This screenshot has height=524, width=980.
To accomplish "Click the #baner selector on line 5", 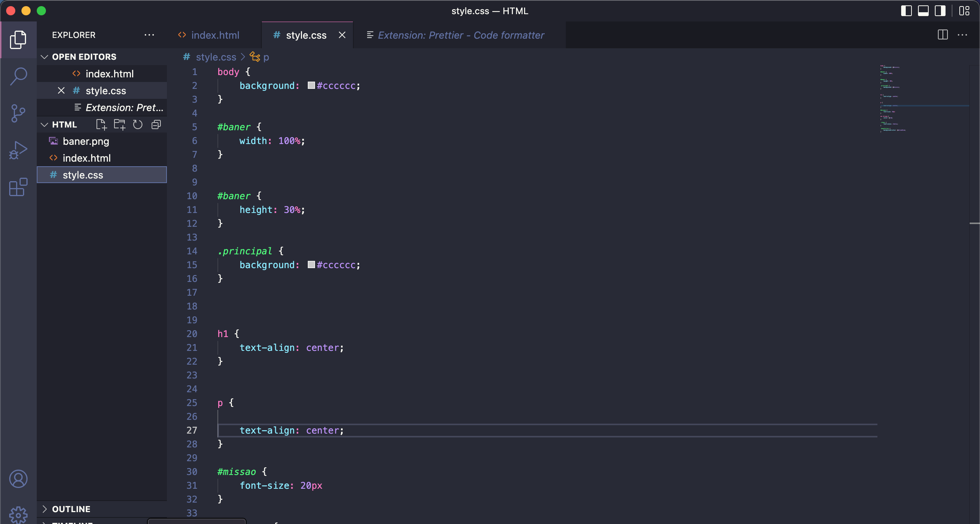I will (x=234, y=127).
